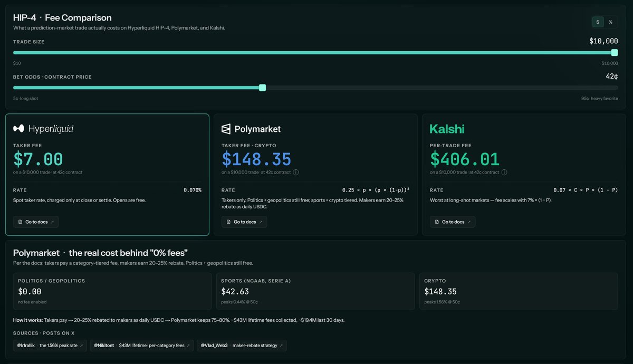This screenshot has height=364, width=633.
Task: Select the Sports (NCAAB, Serie A) fee card
Action: [316, 291]
